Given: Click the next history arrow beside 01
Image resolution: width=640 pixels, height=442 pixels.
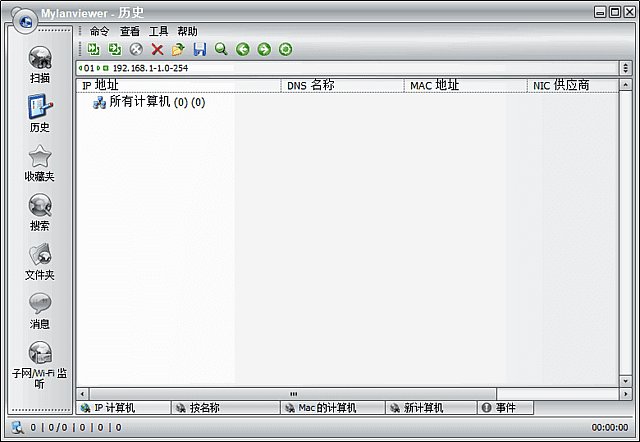Looking at the screenshot, I should tap(99, 68).
